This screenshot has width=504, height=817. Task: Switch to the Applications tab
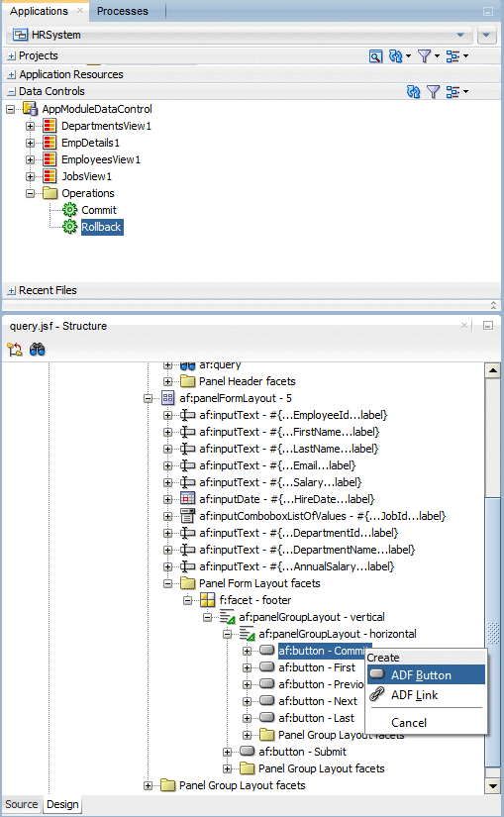pos(39,11)
